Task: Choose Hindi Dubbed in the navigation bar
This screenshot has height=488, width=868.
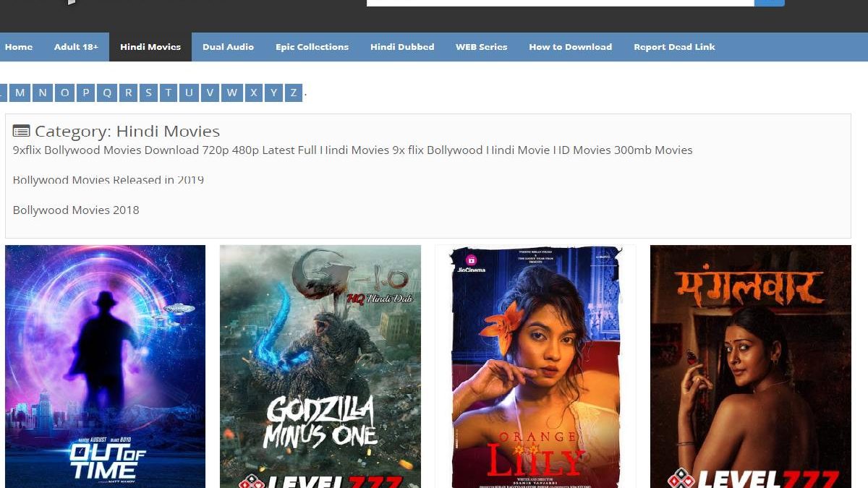Action: pos(402,47)
